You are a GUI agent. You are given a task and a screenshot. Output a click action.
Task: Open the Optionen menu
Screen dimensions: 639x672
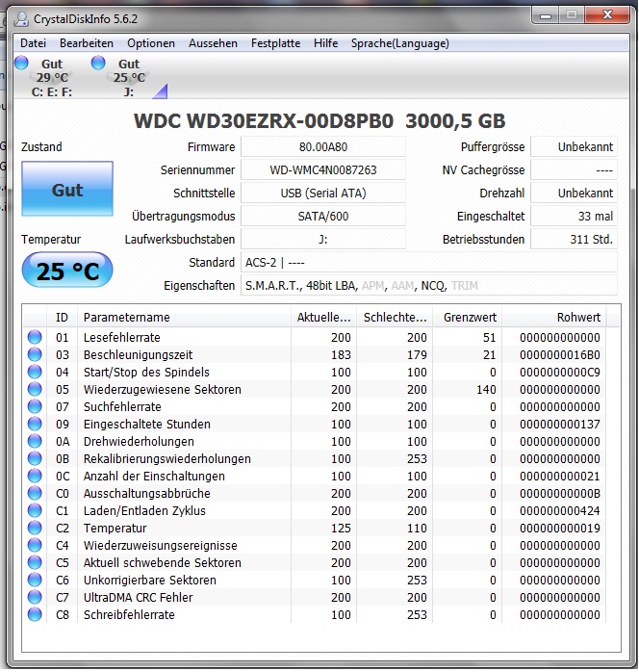tap(151, 43)
